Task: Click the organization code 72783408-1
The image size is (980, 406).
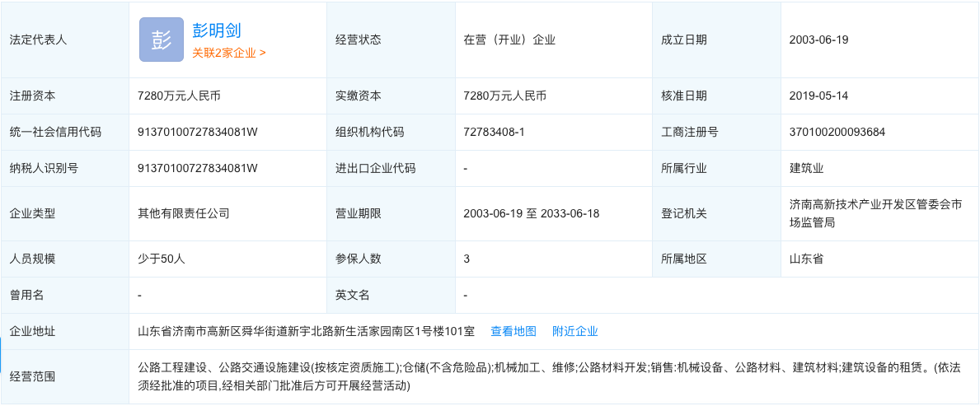Action: point(495,132)
